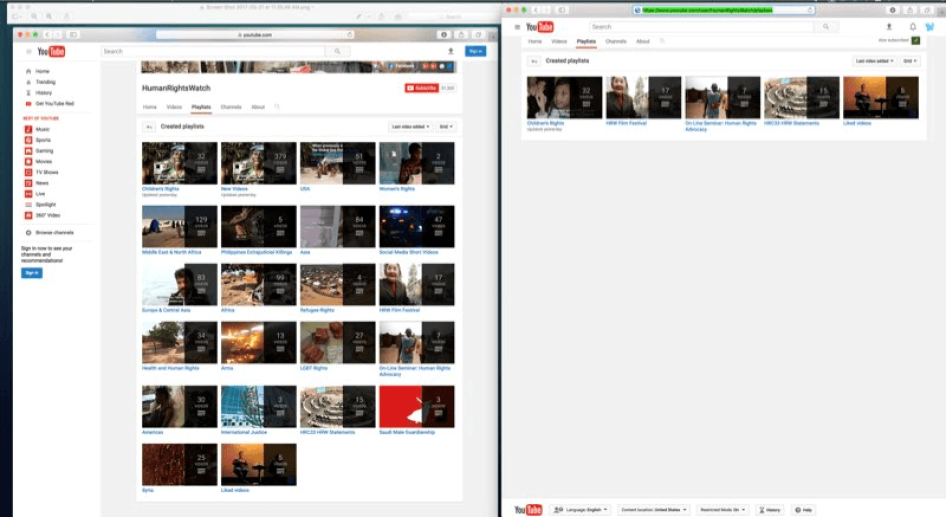Open the Women's Rights playlist link
Viewport: 946px width, 517px height.
(397, 189)
